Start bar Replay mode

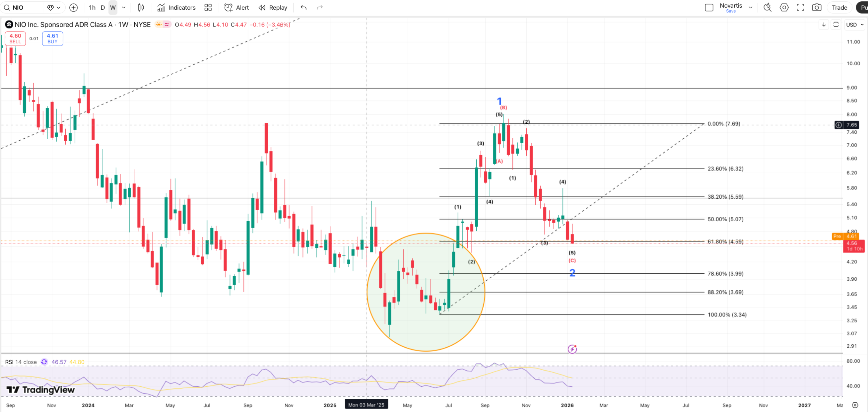point(273,8)
